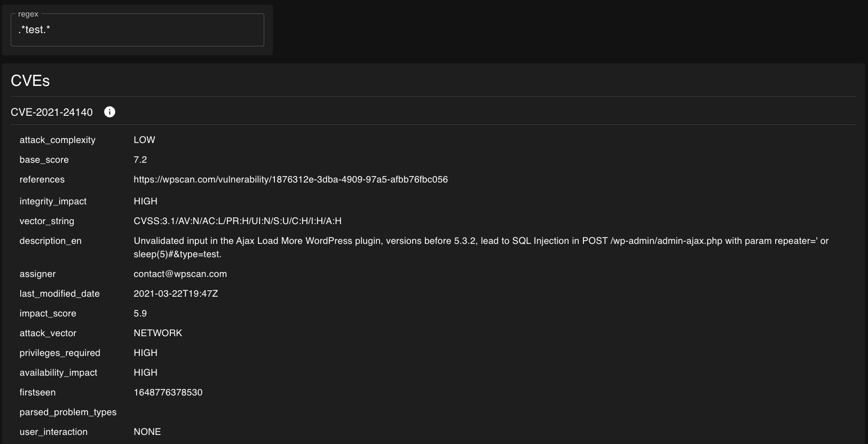Select the base_score value 7.2
Image resolution: width=868 pixels, height=444 pixels.
click(140, 160)
